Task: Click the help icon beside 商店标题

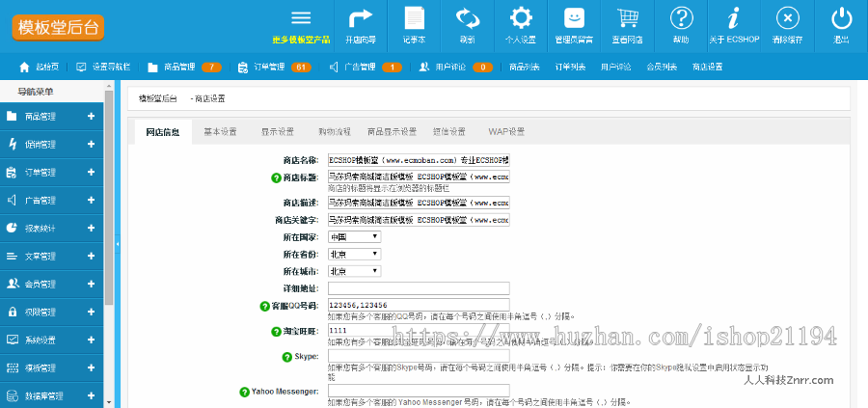Action: point(276,177)
